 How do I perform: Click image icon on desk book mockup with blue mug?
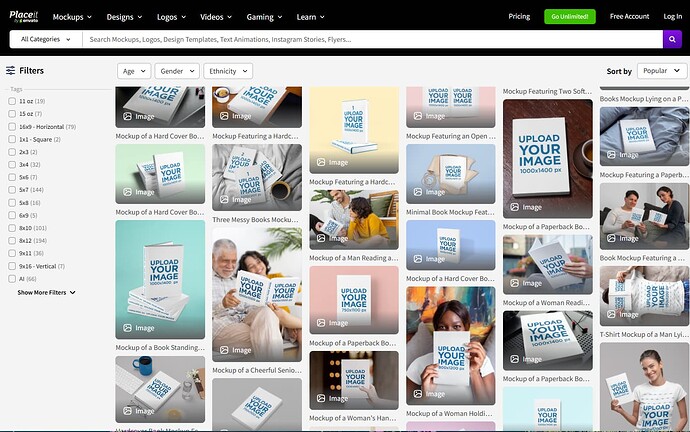(127, 411)
